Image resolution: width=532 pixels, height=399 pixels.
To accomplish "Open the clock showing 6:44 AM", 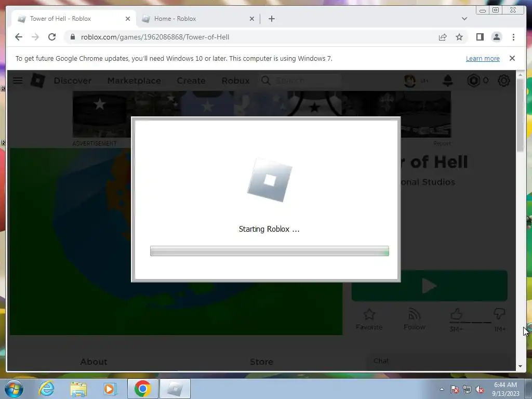I will pos(505,389).
